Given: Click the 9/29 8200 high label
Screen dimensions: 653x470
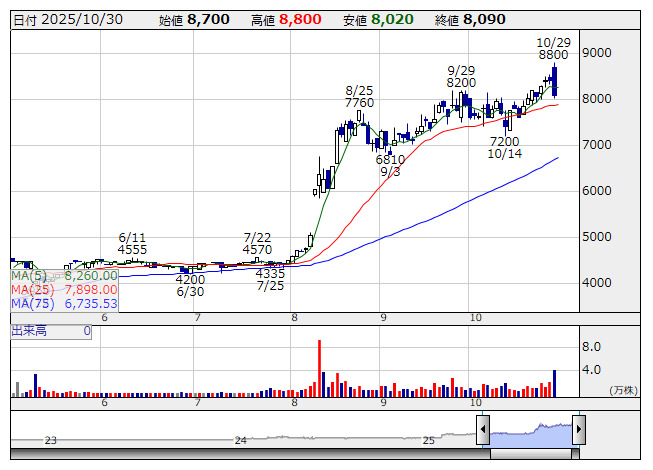Looking at the screenshot, I should [461, 76].
